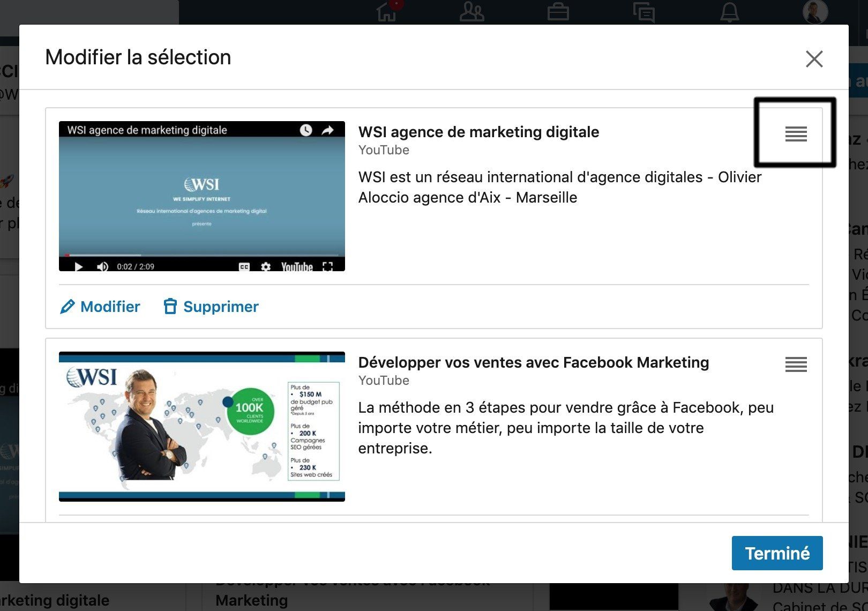Open LinkedIn Home icon in top bar
The width and height of the screenshot is (868, 611).
click(x=386, y=11)
